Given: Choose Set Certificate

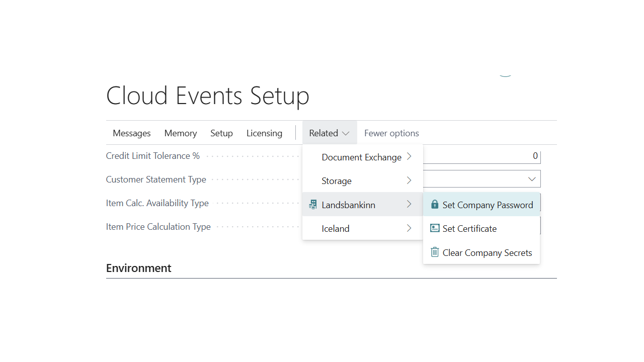Looking at the screenshot, I should click(481, 228).
